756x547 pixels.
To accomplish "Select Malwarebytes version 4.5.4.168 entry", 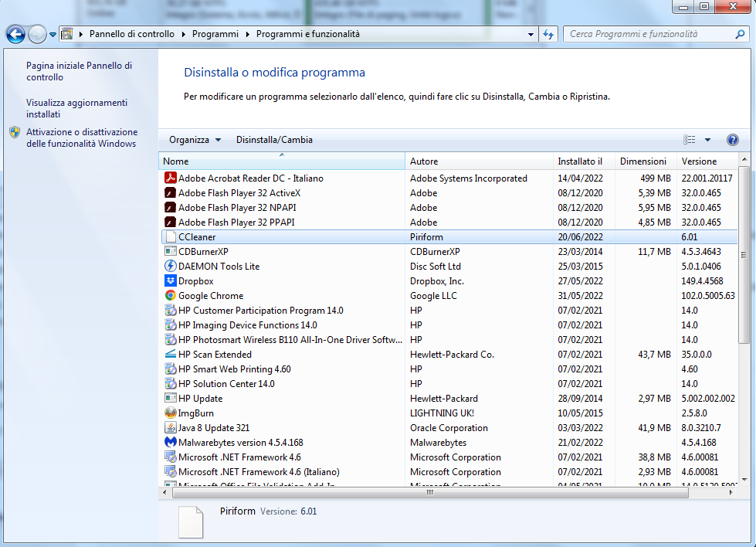I will pyautogui.click(x=241, y=443).
